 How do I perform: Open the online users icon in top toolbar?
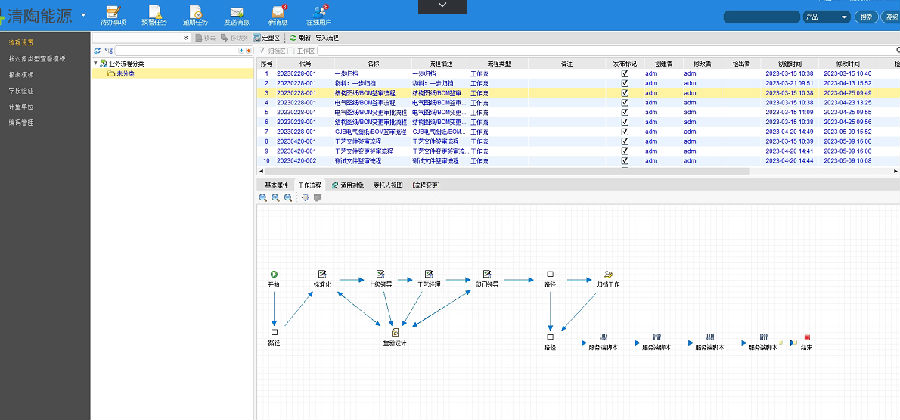pyautogui.click(x=317, y=14)
